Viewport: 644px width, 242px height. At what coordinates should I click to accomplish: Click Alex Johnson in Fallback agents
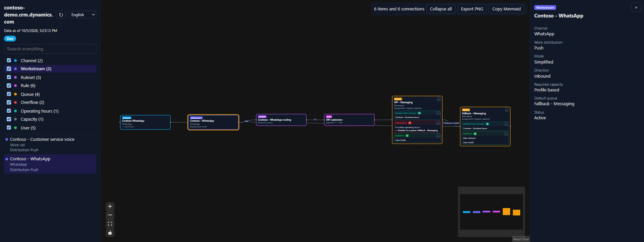point(469,138)
